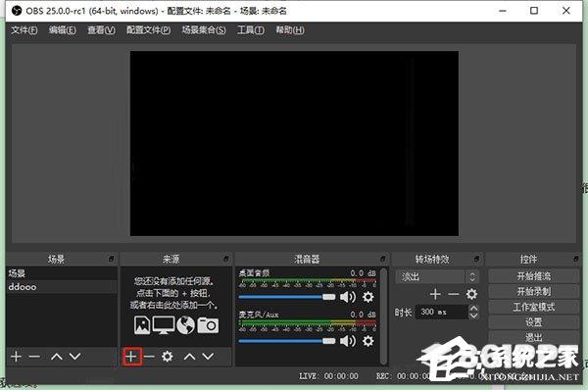Click the 300 ms duration field
The width and height of the screenshot is (588, 390).
click(442, 312)
